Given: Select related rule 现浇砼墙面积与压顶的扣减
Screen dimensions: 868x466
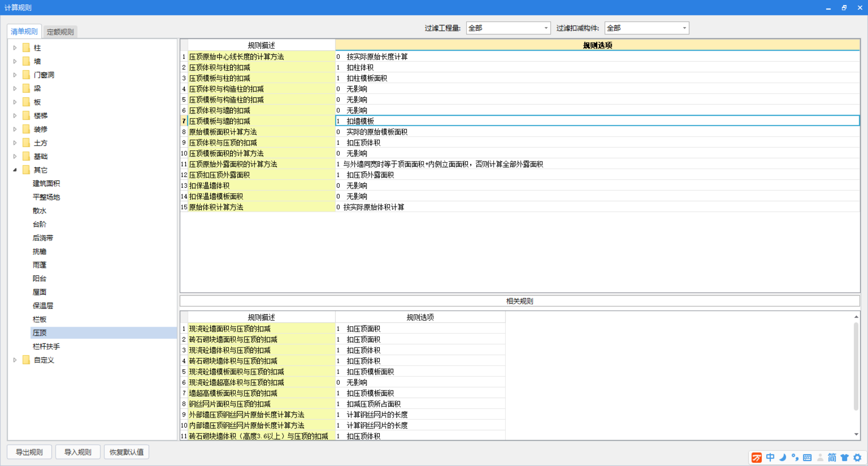Looking at the screenshot, I should [261, 329].
